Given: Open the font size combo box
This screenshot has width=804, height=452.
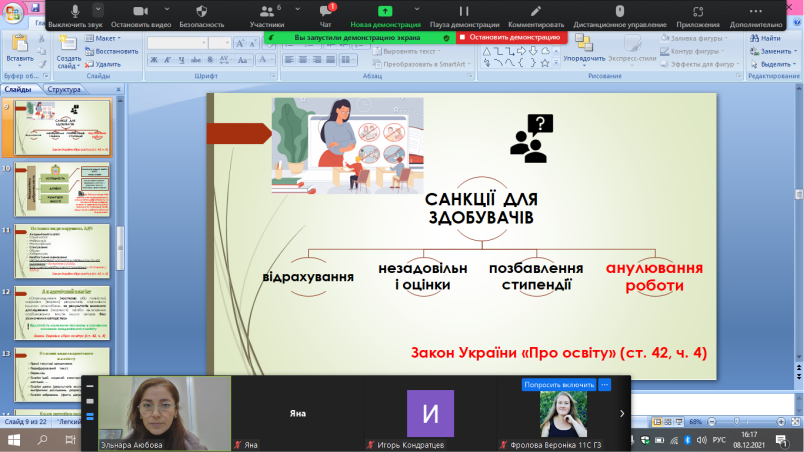Looking at the screenshot, I should coord(219,43).
